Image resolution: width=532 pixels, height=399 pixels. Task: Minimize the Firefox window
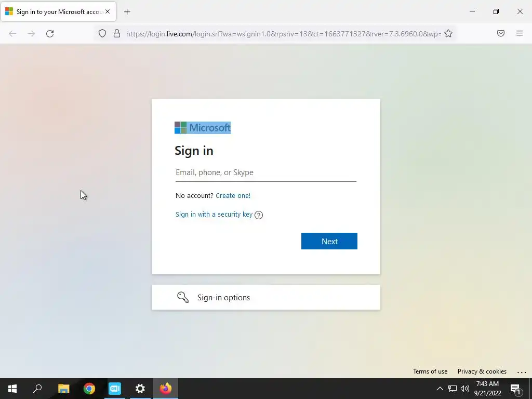472,11
